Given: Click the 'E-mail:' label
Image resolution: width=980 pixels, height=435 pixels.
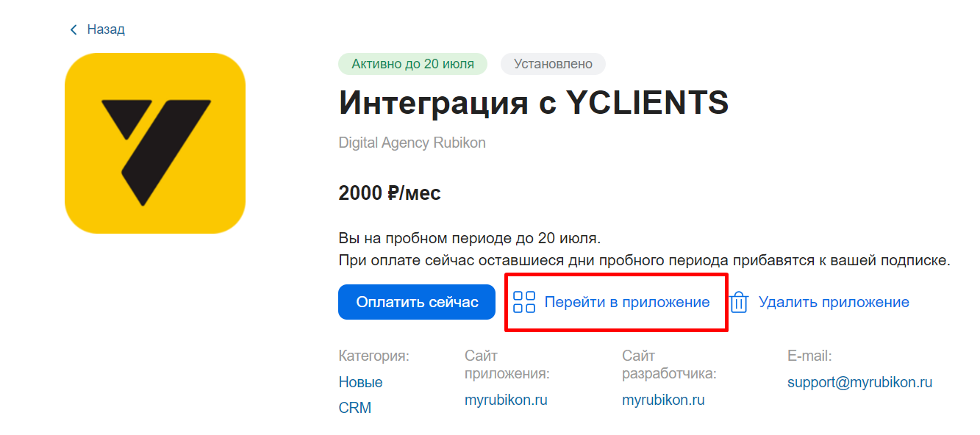Looking at the screenshot, I should coord(809,356).
